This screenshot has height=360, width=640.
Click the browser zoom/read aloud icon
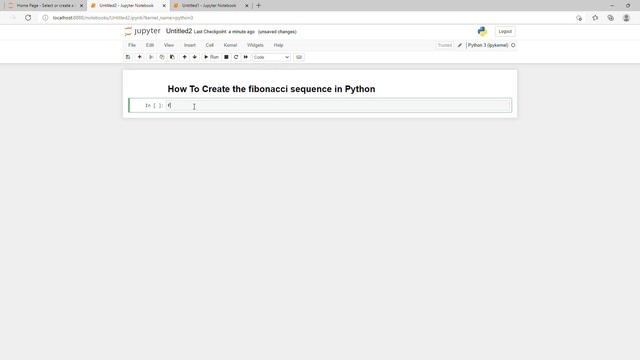(579, 18)
